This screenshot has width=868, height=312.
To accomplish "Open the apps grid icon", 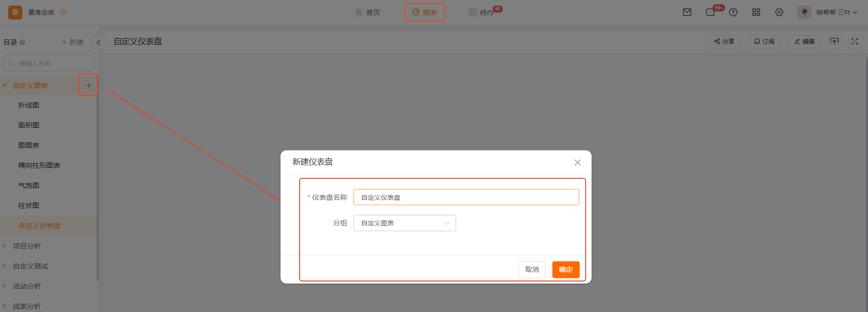I will [x=756, y=12].
